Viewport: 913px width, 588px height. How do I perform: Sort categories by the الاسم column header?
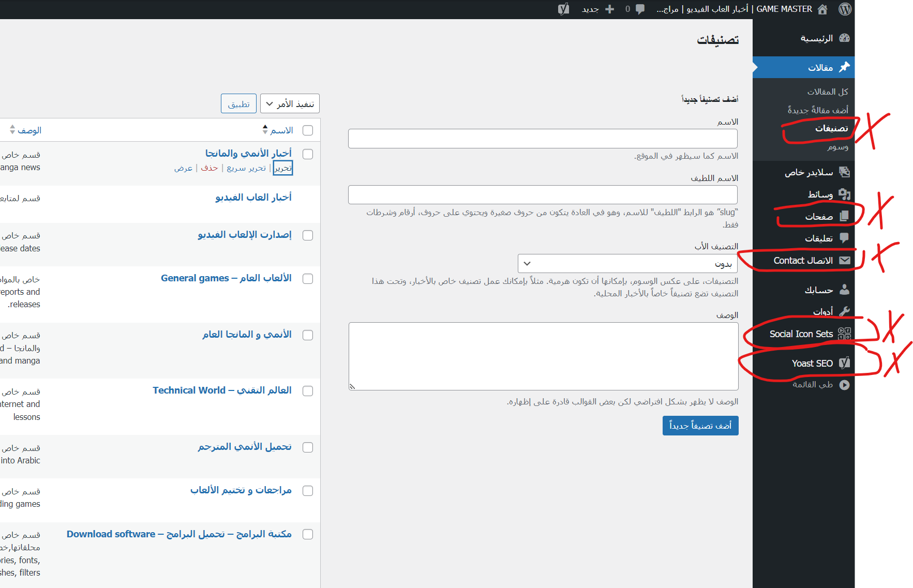[281, 130]
